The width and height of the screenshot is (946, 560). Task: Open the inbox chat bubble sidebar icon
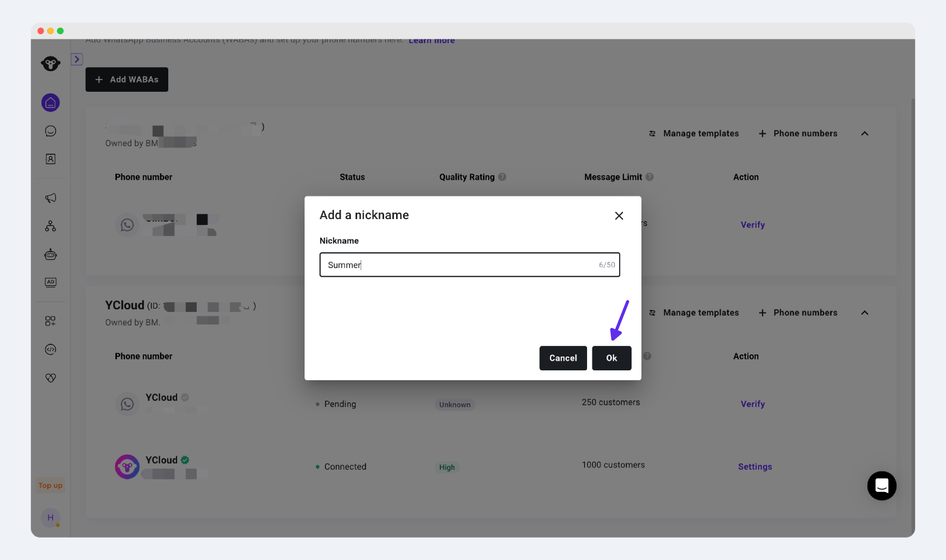pyautogui.click(x=50, y=131)
